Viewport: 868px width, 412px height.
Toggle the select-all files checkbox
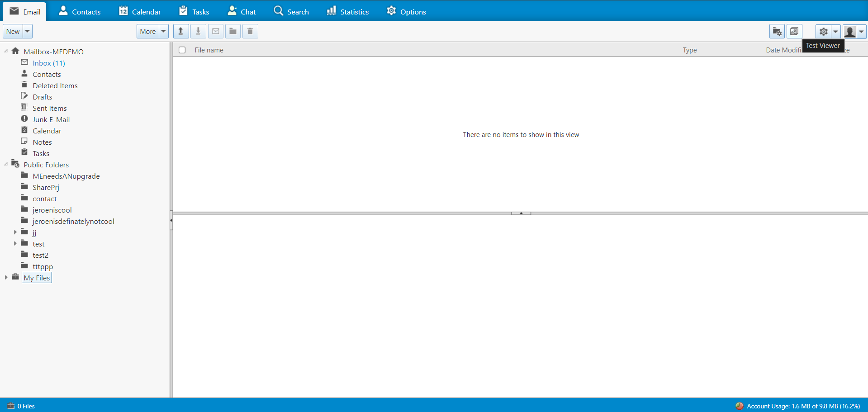pyautogui.click(x=182, y=50)
